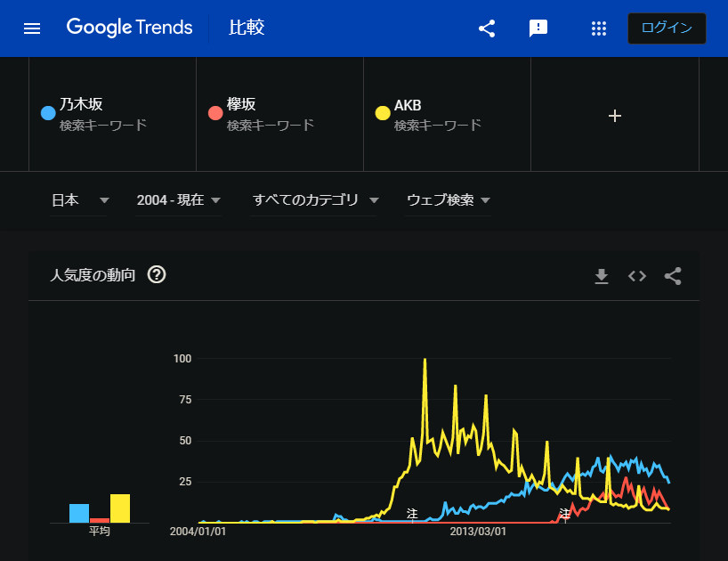Open the Google apps grid
728x561 pixels.
point(599,28)
